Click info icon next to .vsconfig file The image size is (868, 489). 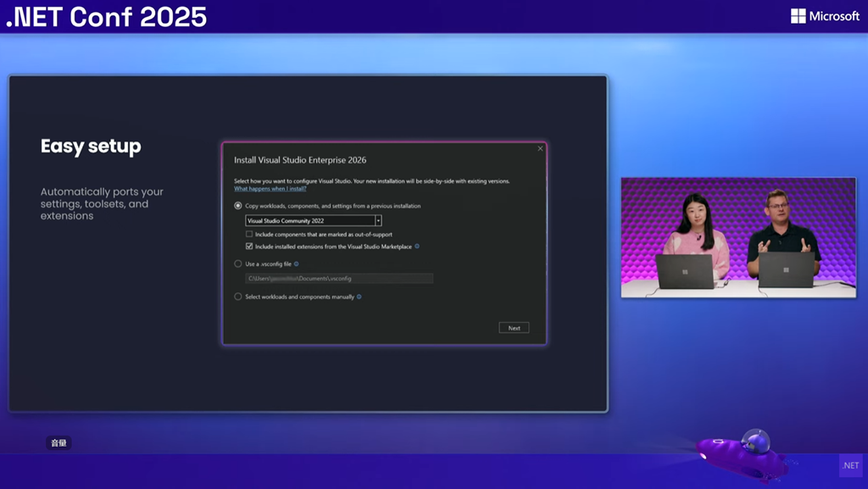point(296,264)
